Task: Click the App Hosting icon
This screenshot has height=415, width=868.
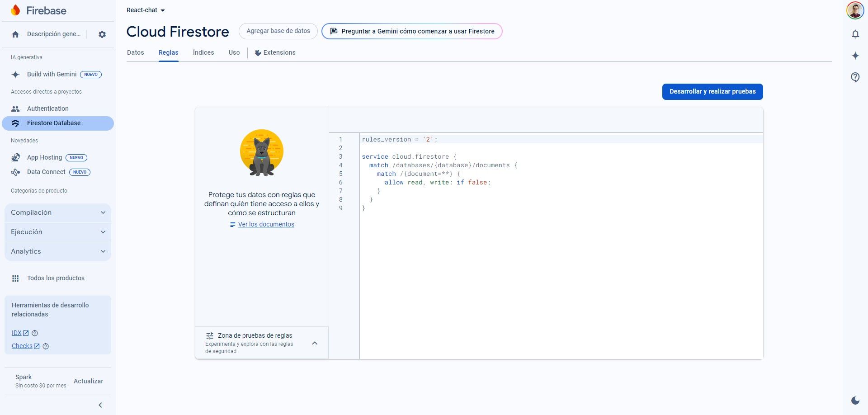Action: point(15,158)
